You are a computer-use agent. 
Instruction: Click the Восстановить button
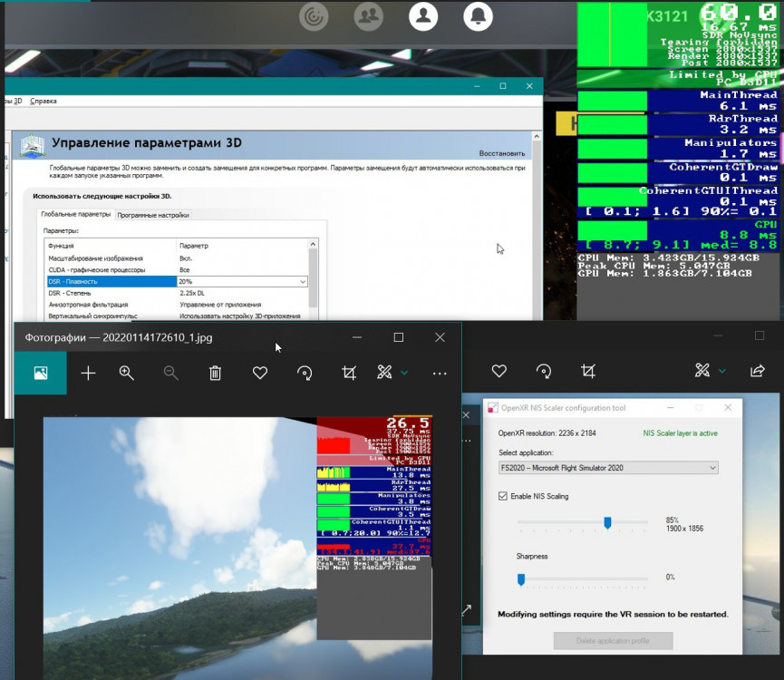click(501, 153)
